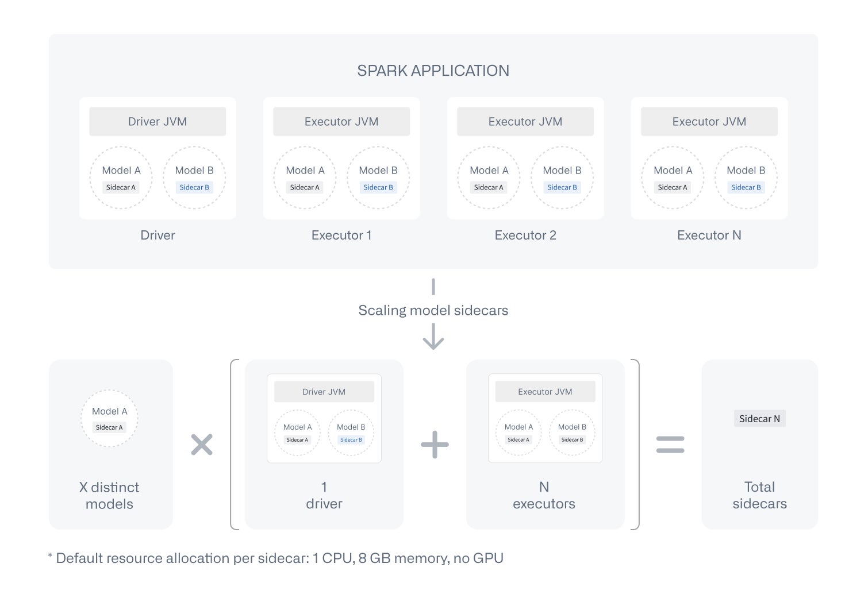
Task: Click the Executor N caption
Action: click(x=709, y=236)
